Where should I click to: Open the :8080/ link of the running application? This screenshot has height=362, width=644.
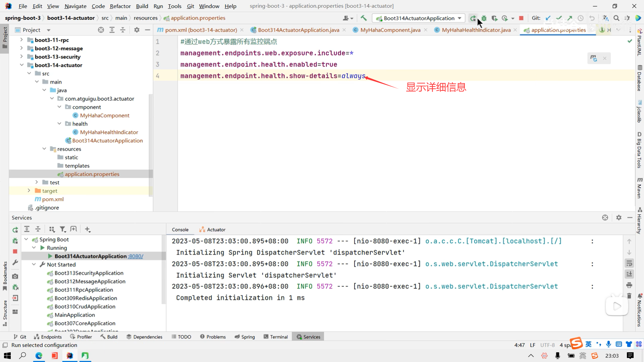(136, 256)
